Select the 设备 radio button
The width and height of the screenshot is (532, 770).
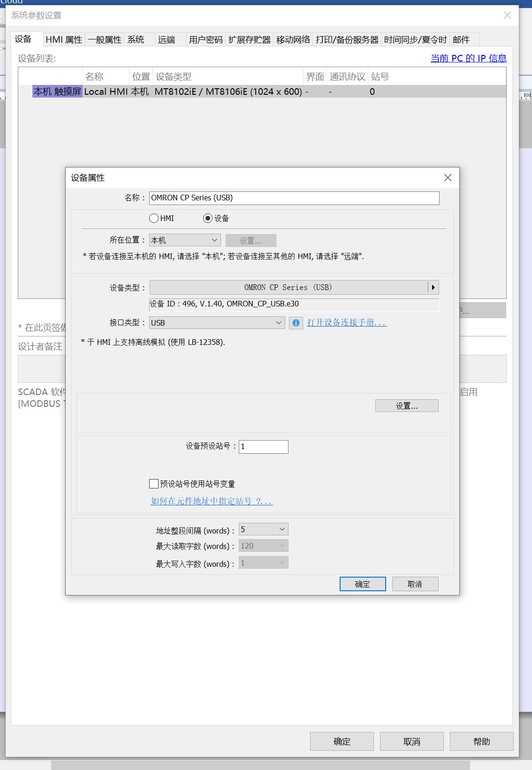point(208,218)
